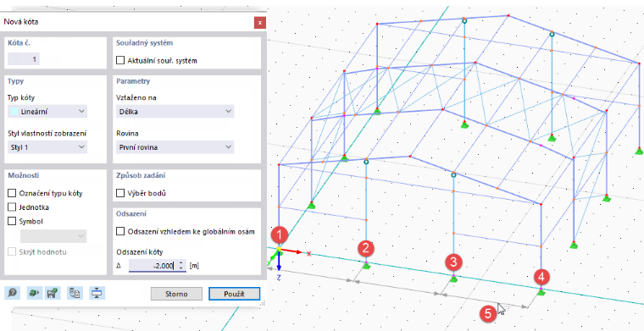Viewport: 644px width, 331px height.
Task: Open the Vztaženo na Délka dropdown
Action: pyautogui.click(x=175, y=111)
